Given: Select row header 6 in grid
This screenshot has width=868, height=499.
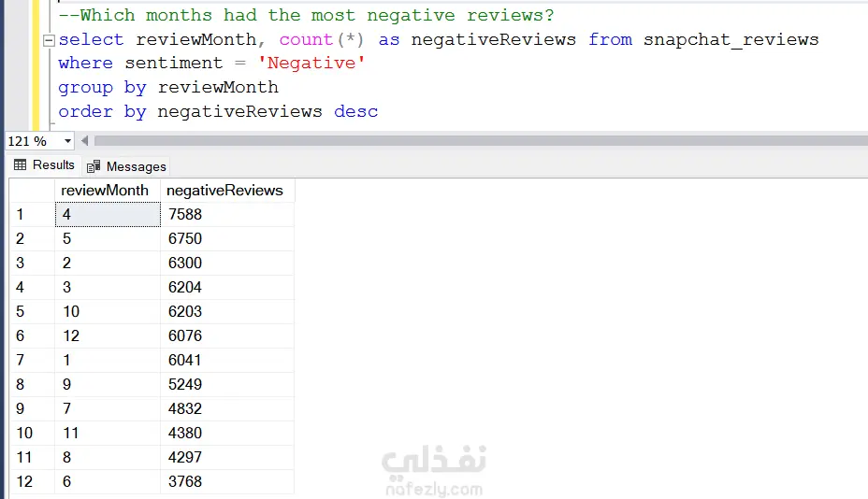Looking at the screenshot, I should [32, 335].
